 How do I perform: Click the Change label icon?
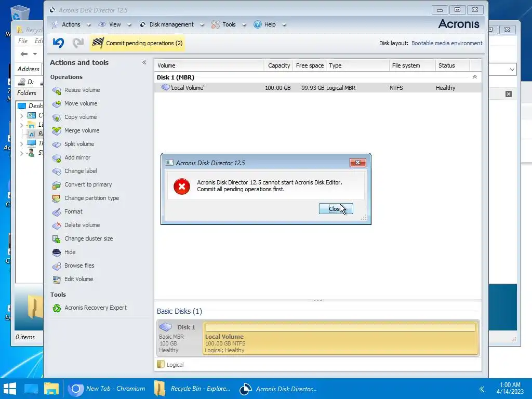(x=56, y=171)
